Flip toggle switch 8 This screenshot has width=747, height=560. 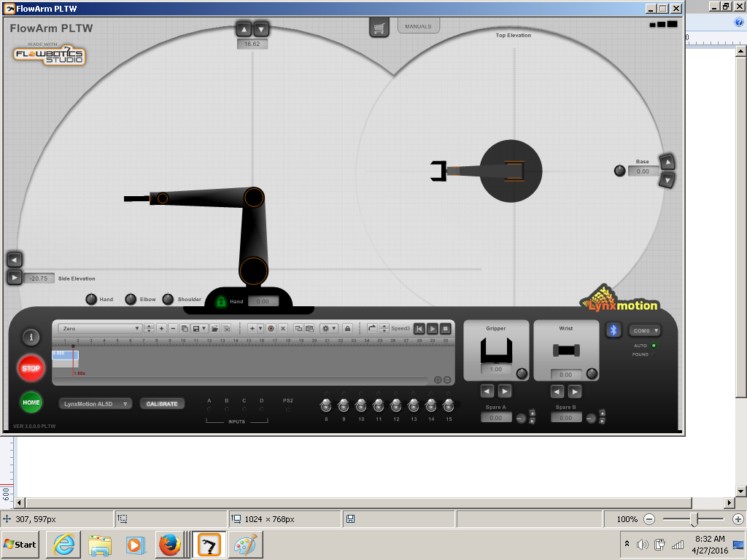coord(326,405)
